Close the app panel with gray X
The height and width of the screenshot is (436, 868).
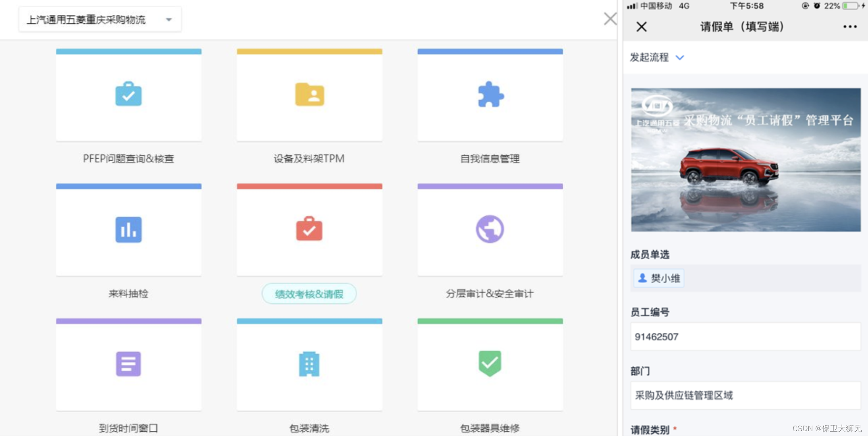[x=610, y=19]
